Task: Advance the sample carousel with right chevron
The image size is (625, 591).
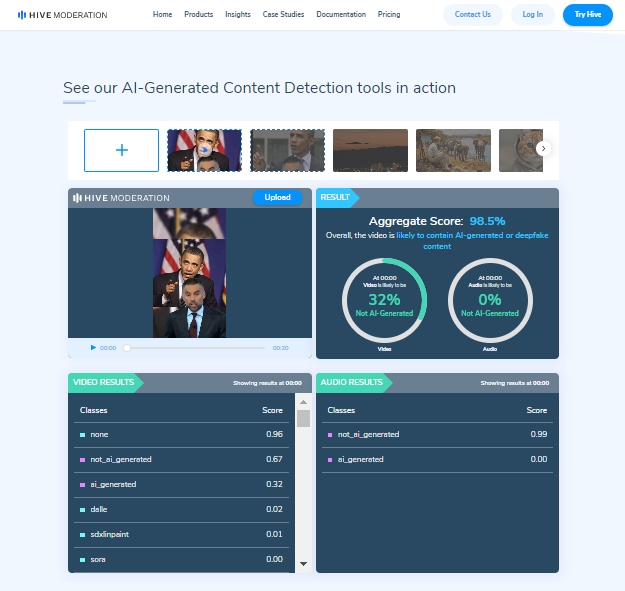Action: pos(543,148)
